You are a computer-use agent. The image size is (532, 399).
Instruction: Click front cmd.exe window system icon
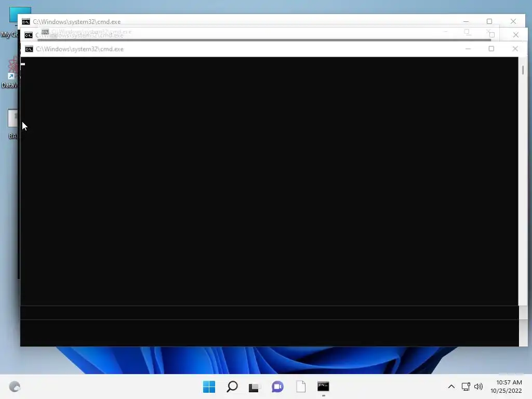[29, 49]
